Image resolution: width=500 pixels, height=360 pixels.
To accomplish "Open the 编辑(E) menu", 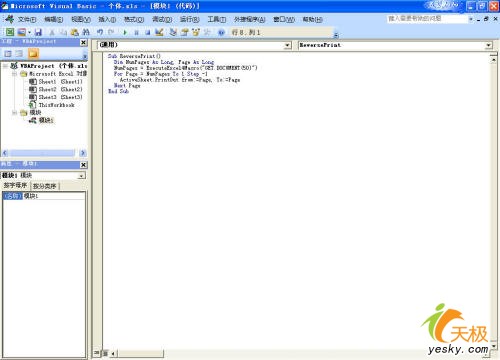I will pyautogui.click(x=53, y=19).
